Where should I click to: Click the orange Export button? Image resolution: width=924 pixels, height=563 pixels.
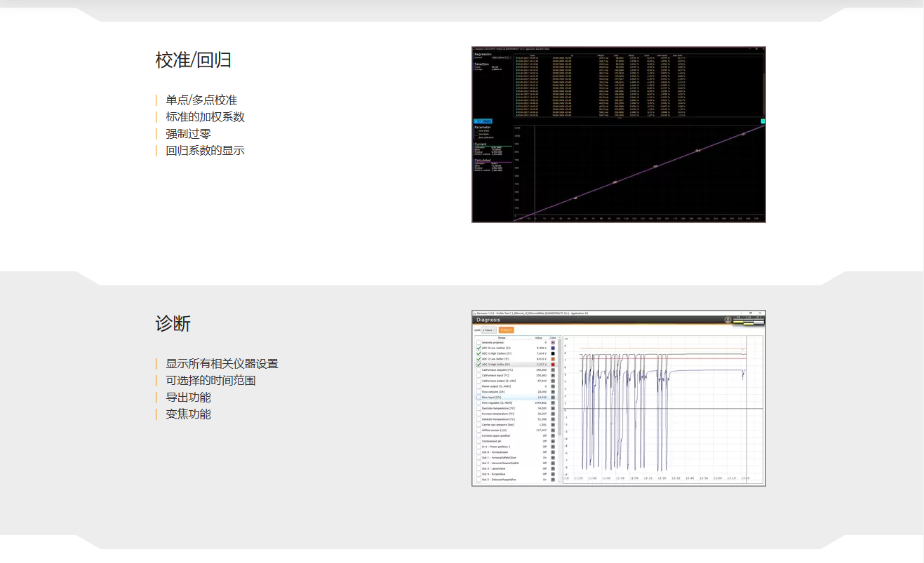tap(506, 330)
